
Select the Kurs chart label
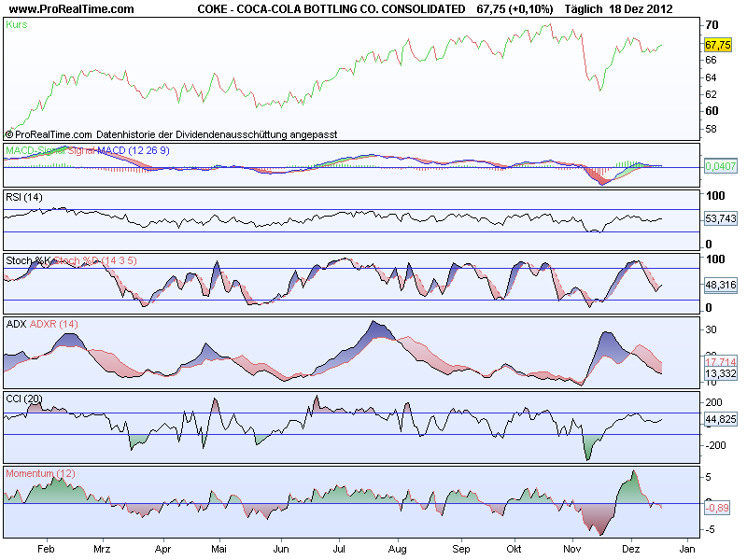click(17, 24)
